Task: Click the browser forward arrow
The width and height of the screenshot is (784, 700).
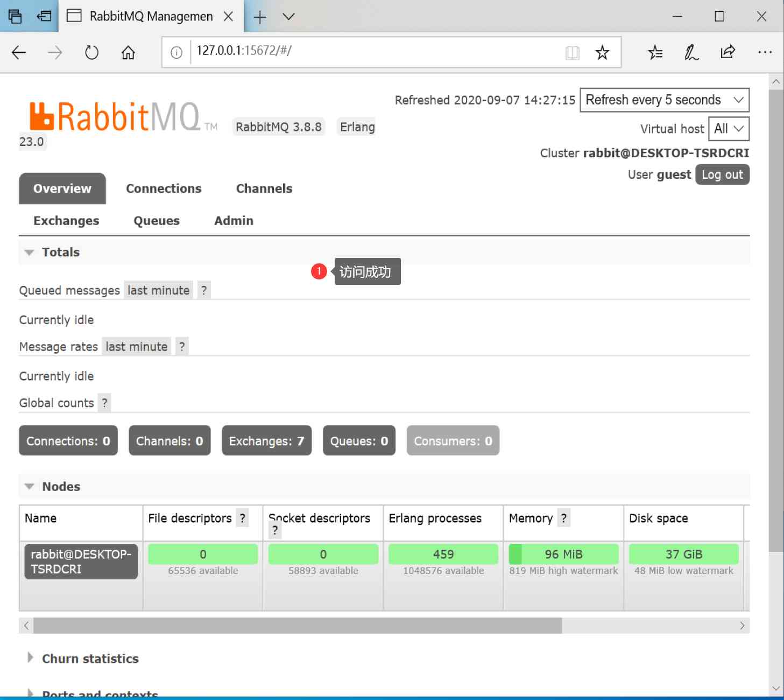Action: [55, 52]
